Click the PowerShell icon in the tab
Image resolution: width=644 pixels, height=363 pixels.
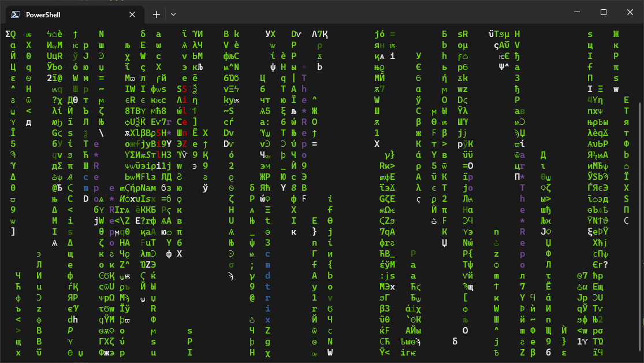coord(16,14)
